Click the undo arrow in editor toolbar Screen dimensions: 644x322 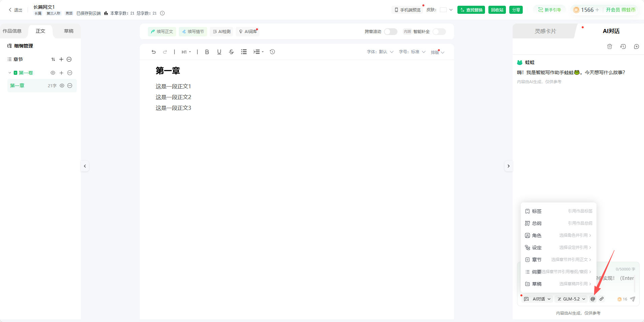(154, 52)
